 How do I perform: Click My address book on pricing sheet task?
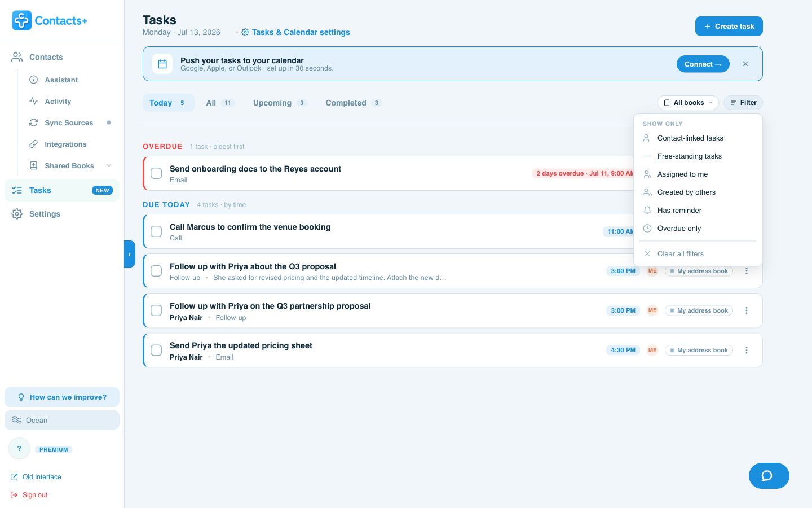click(699, 350)
